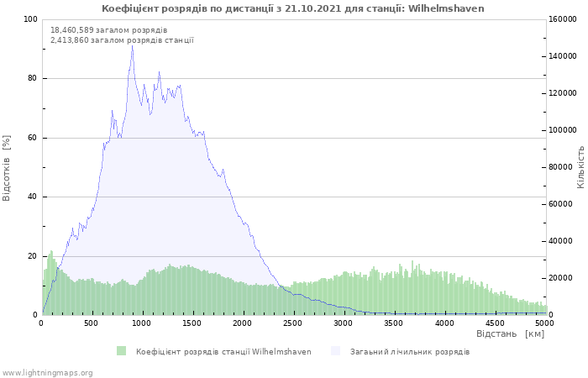Click the x-axis tick label 5000
This screenshot has width=588, height=378.
[544, 323]
